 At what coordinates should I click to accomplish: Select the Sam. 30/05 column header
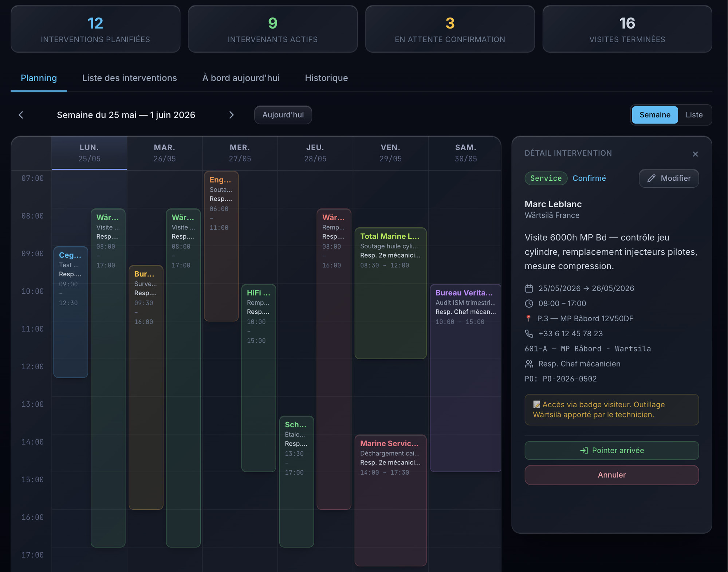465,153
